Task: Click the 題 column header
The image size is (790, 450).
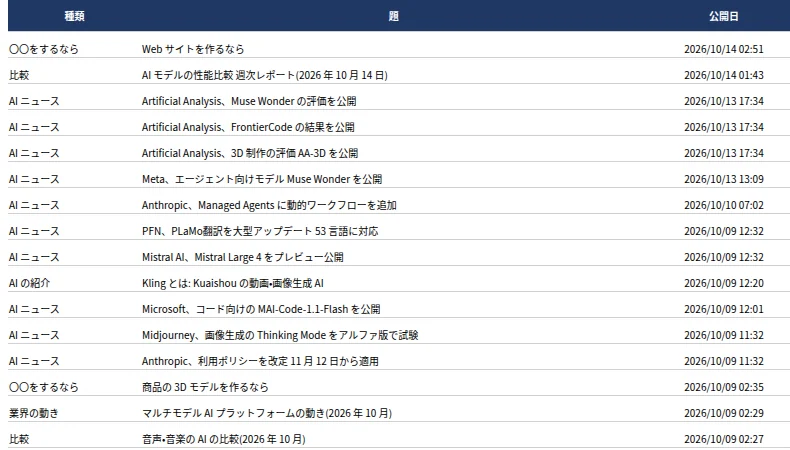Action: 393,16
